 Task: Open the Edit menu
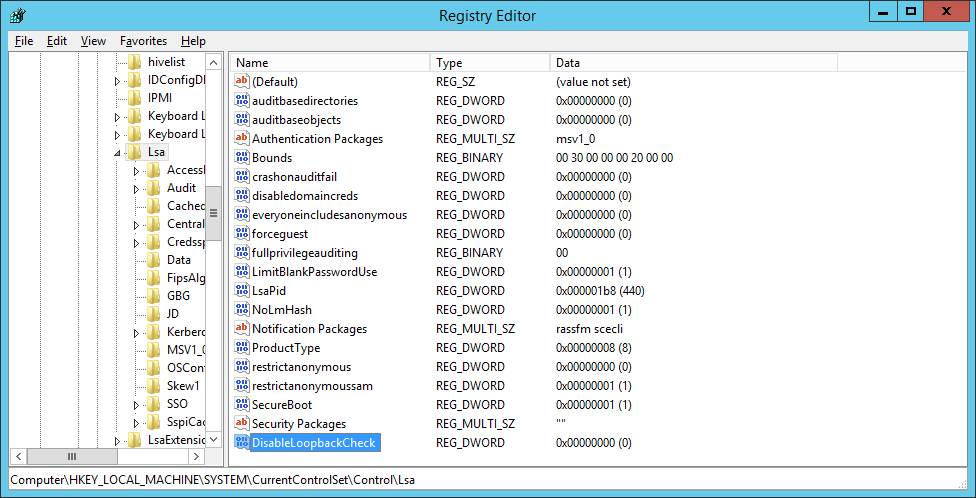click(x=57, y=41)
